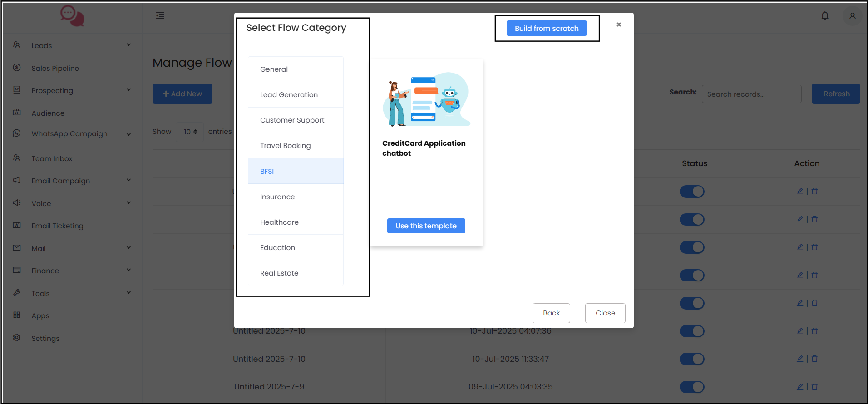
Task: Click the Apps grid icon in sidebar
Action: (x=17, y=315)
